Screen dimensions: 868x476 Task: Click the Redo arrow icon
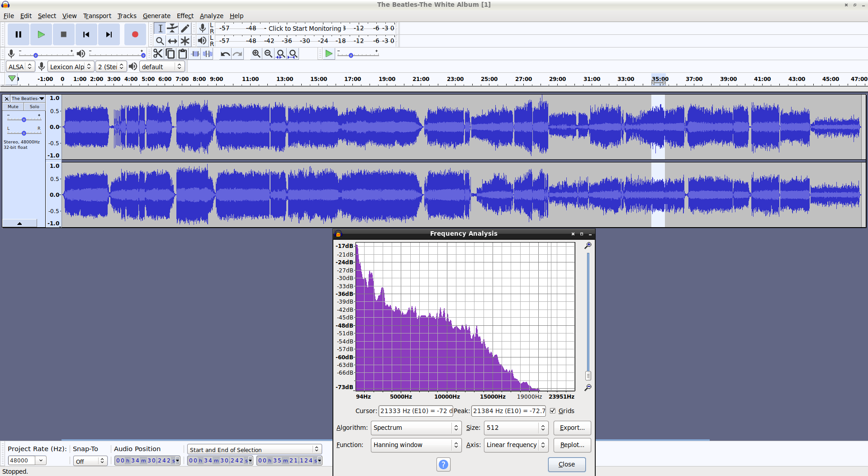click(237, 54)
